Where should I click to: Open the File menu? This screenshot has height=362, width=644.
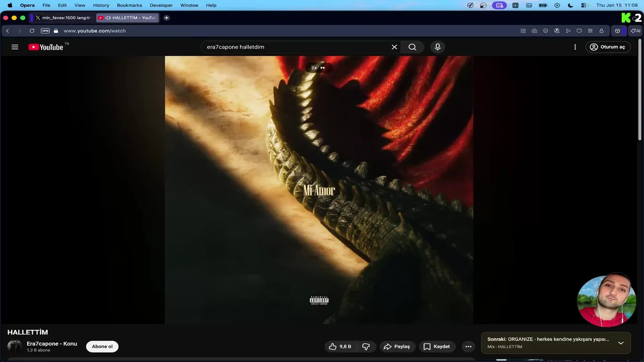click(x=46, y=5)
